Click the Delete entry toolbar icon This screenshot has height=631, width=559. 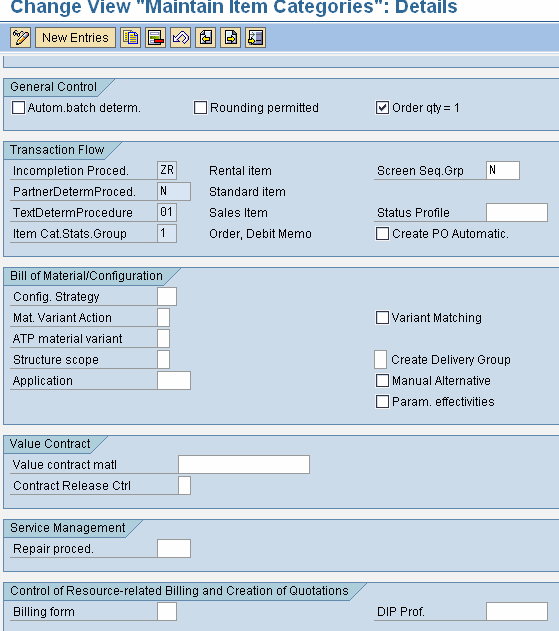pos(155,38)
